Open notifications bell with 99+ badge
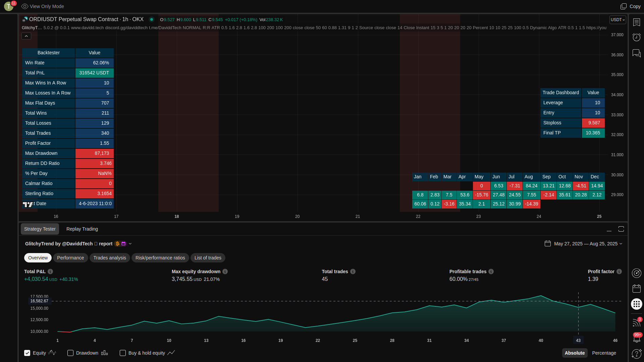The height and width of the screenshot is (362, 644). [637, 338]
